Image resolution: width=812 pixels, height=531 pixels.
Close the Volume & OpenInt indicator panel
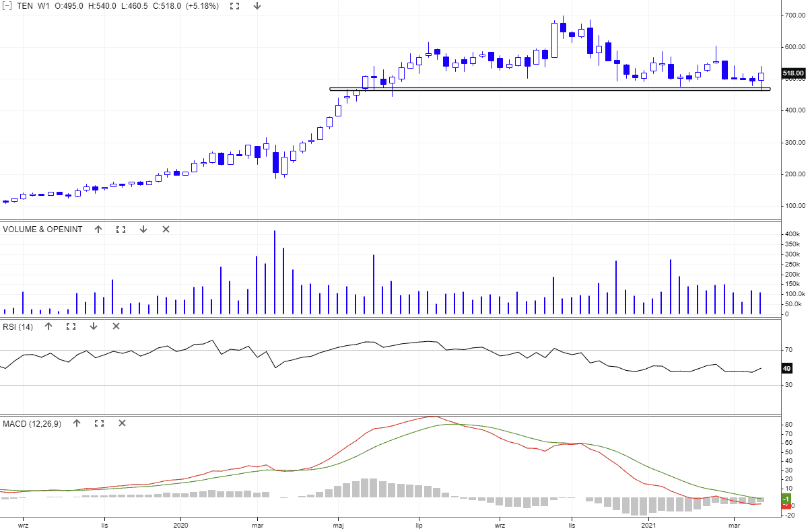click(166, 229)
